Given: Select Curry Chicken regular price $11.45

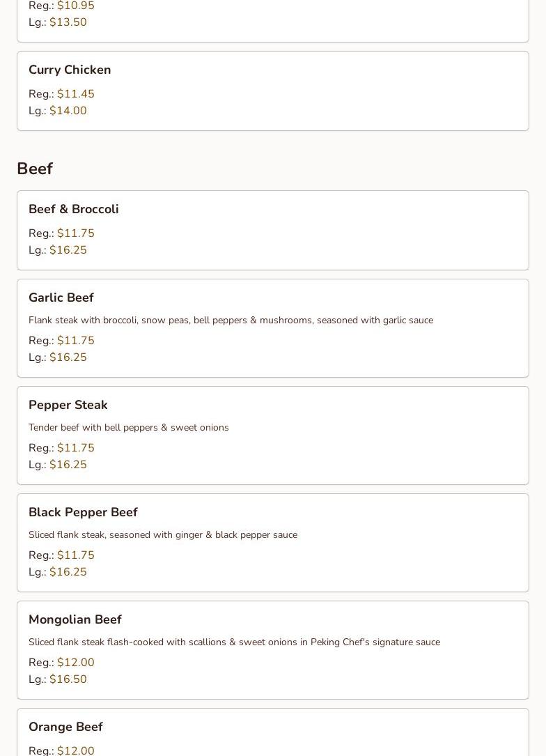Looking at the screenshot, I should pyautogui.click(x=75, y=94).
